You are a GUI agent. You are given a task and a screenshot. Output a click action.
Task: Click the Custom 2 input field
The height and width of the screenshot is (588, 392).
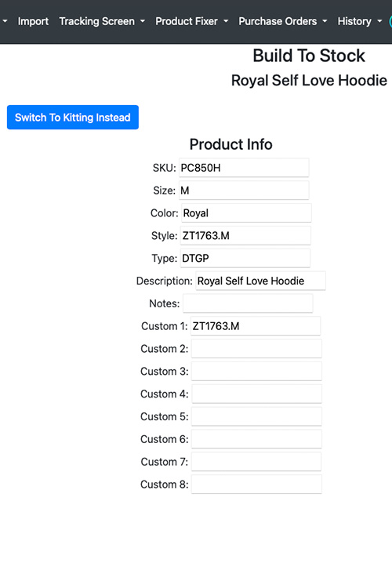tap(256, 348)
